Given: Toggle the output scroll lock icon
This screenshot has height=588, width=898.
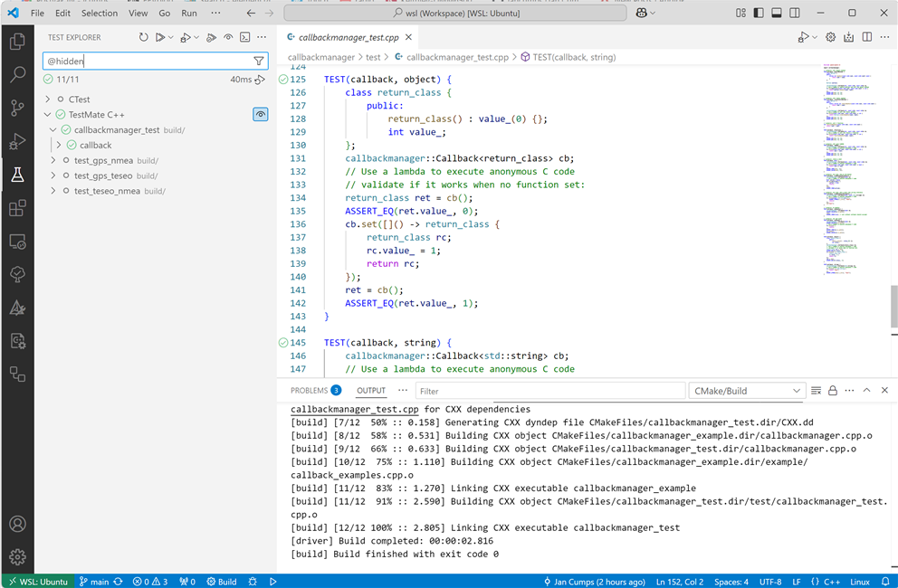Looking at the screenshot, I should (x=833, y=391).
